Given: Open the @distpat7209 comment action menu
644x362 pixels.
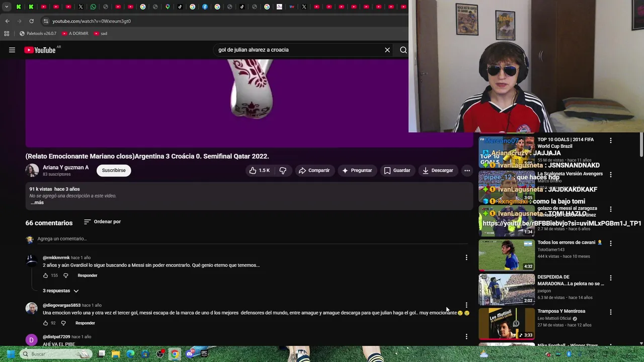Looking at the screenshot, I should (466, 337).
